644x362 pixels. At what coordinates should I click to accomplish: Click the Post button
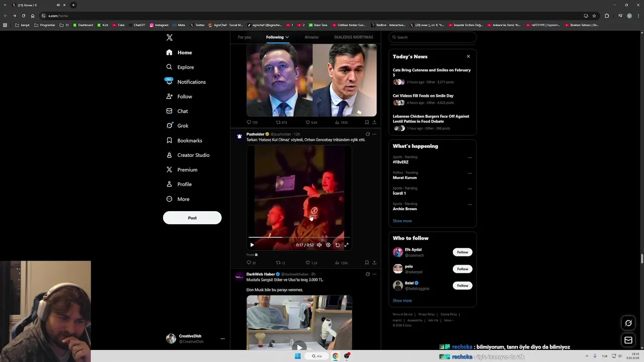(x=192, y=218)
